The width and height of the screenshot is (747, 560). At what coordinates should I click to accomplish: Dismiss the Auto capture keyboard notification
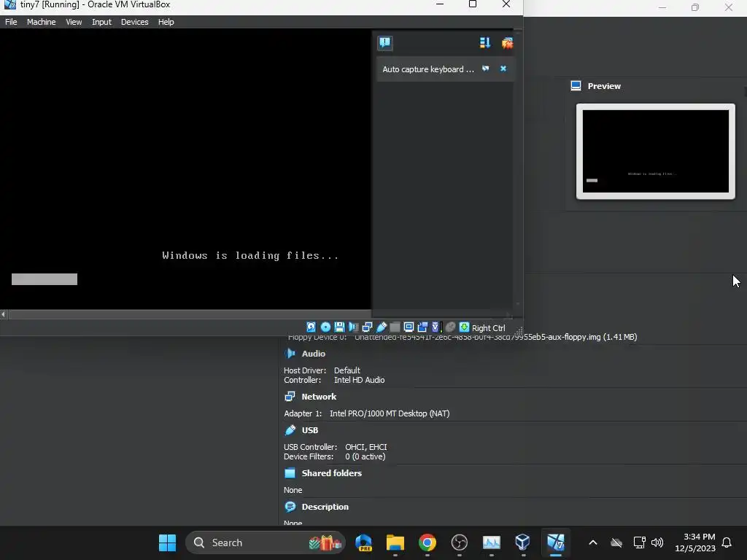tap(503, 69)
